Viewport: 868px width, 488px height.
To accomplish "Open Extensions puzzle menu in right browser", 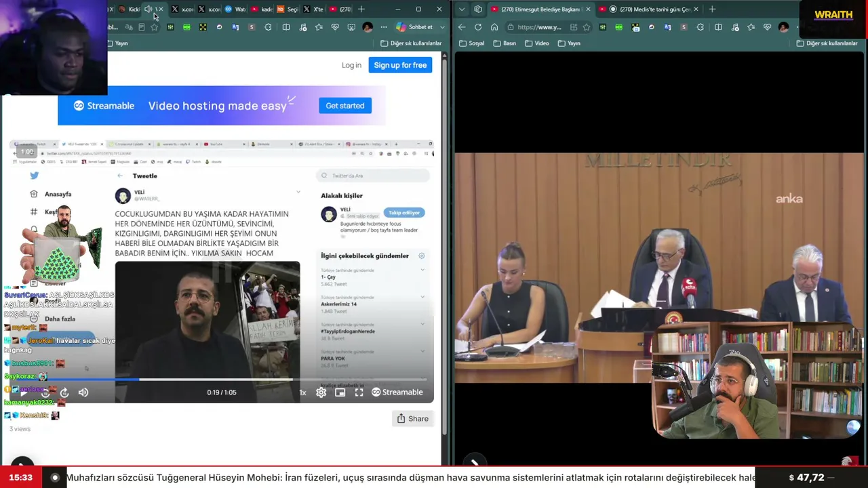I will (x=701, y=27).
